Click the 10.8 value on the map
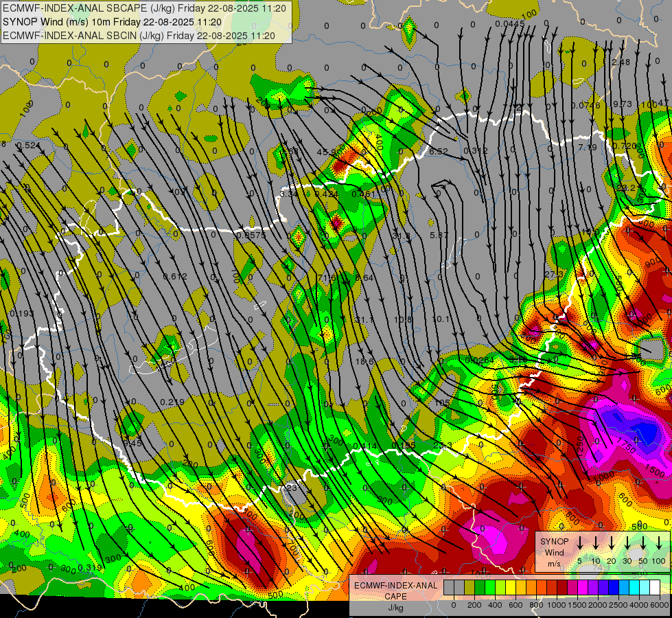This screenshot has width=672, height=618. tap(403, 319)
